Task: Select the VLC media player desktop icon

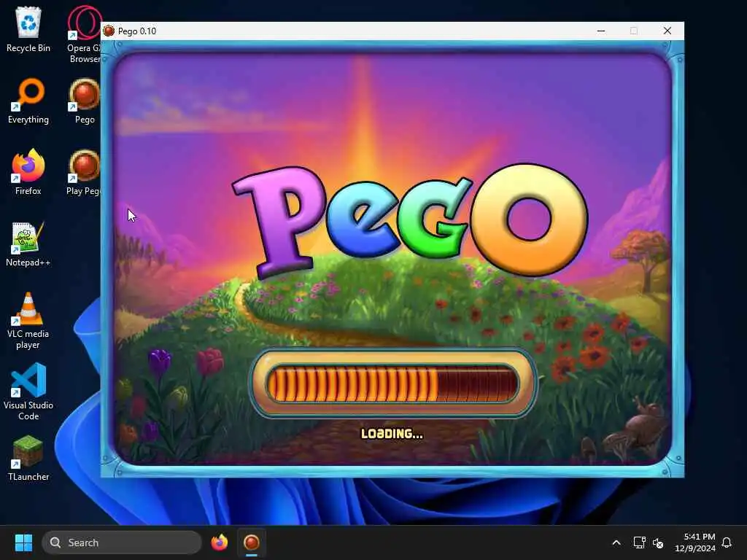Action: click(x=28, y=321)
